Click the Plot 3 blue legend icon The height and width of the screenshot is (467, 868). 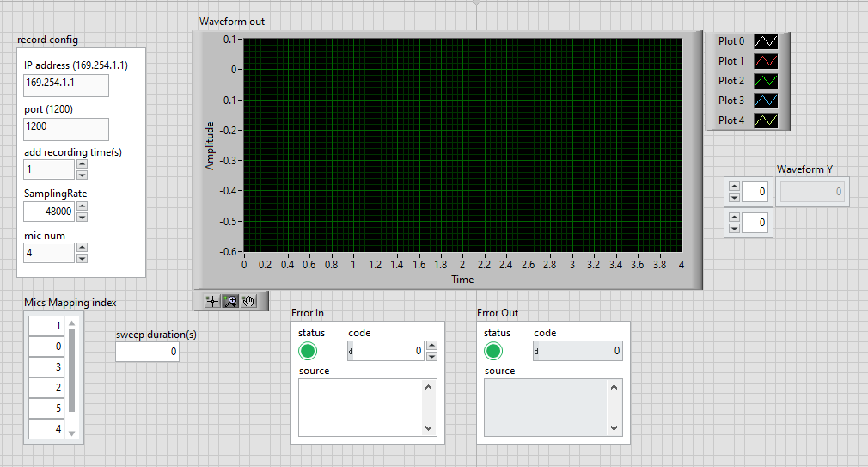(x=766, y=101)
